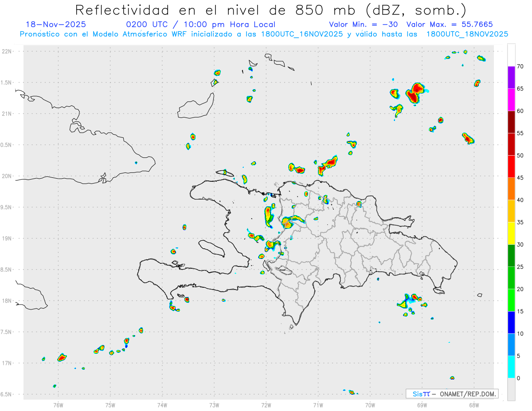Click the 'Valor Min. = -30' readout
This screenshot has width=532, height=411.
click(364, 25)
